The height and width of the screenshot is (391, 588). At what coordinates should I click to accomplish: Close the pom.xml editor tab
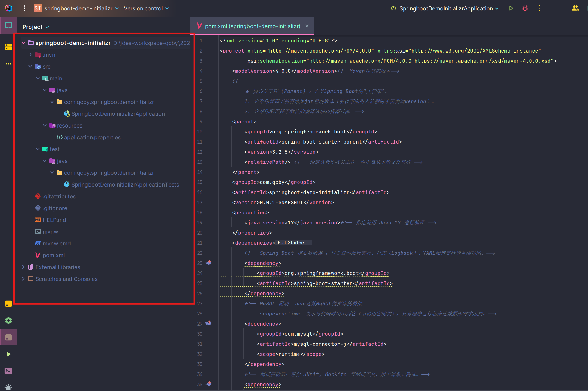point(307,26)
